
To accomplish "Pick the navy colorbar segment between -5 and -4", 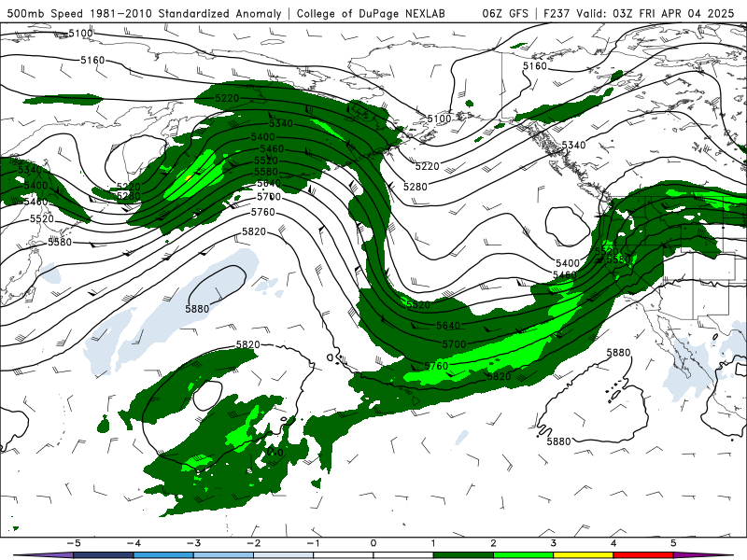I will [x=104, y=555].
